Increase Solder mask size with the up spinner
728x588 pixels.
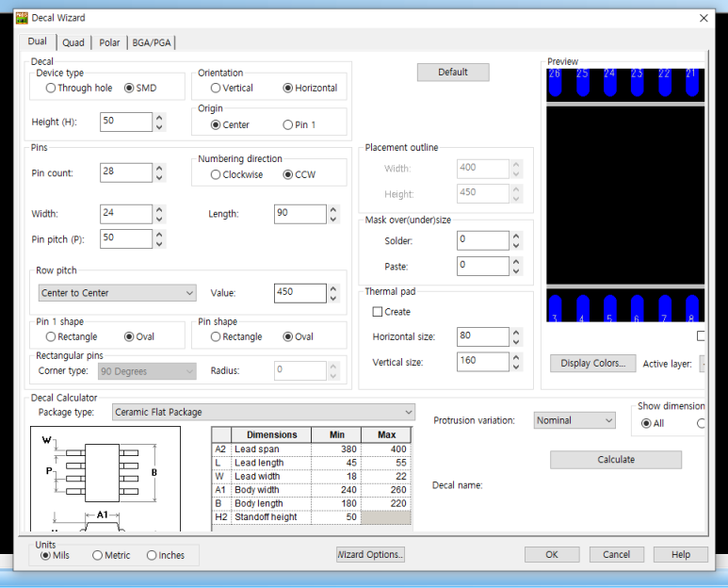516,236
